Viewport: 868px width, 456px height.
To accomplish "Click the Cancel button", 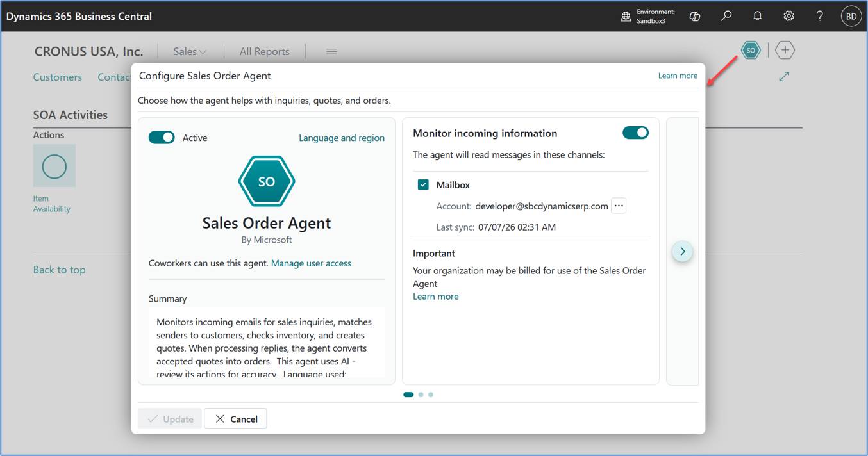I will [x=235, y=419].
